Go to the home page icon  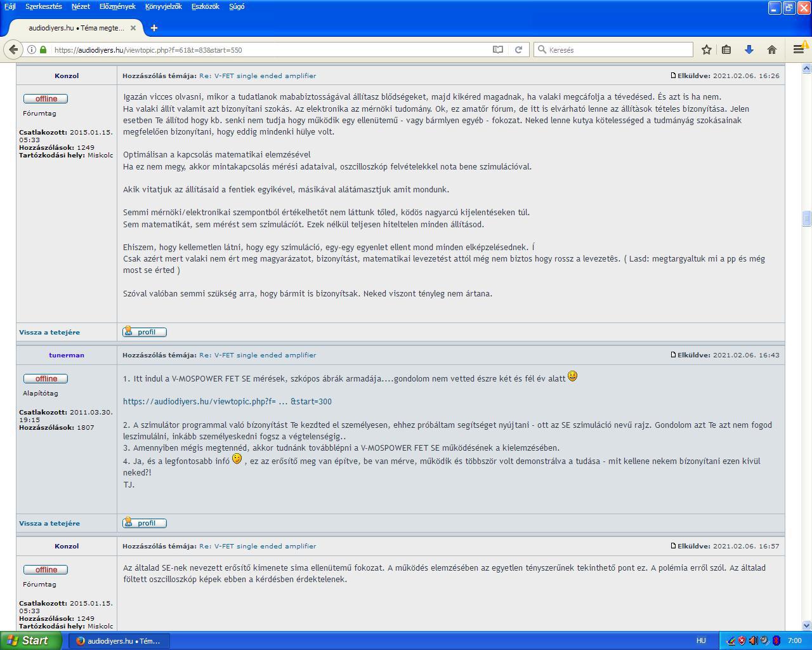[772, 50]
